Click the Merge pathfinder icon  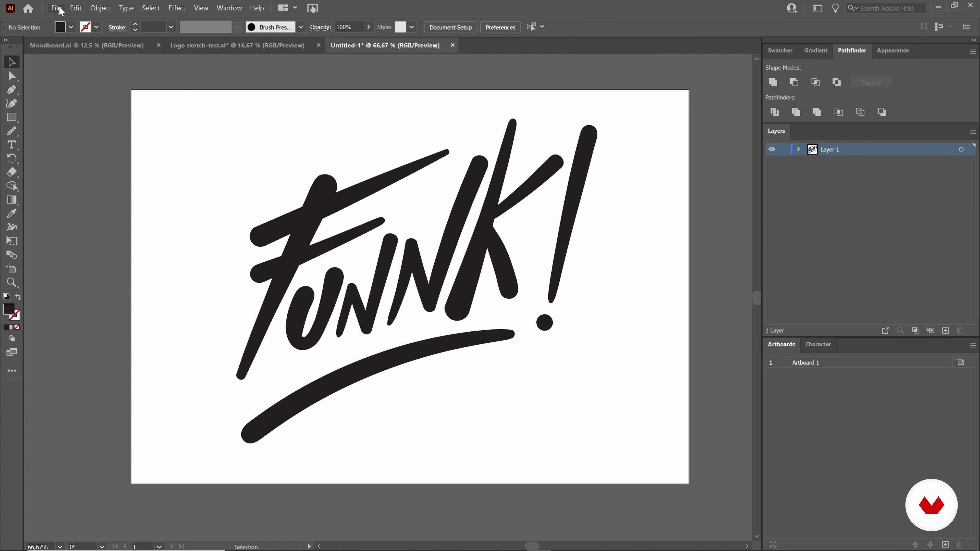pos(817,112)
